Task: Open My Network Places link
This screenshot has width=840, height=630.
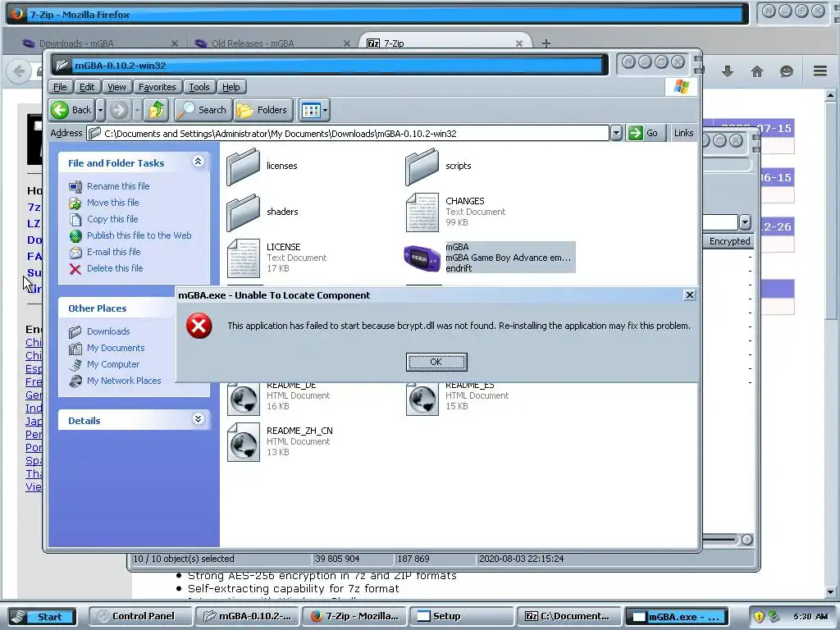Action: pyautogui.click(x=124, y=381)
